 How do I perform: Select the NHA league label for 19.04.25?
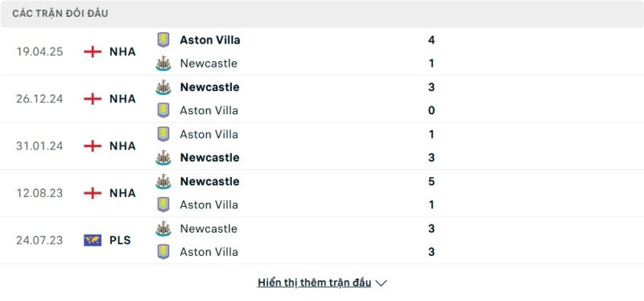click(x=122, y=52)
